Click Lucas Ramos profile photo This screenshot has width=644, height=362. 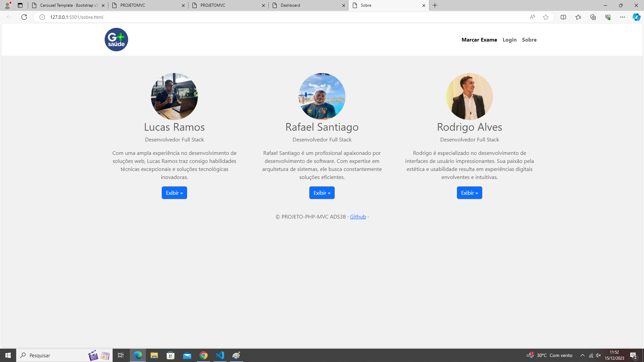click(174, 96)
